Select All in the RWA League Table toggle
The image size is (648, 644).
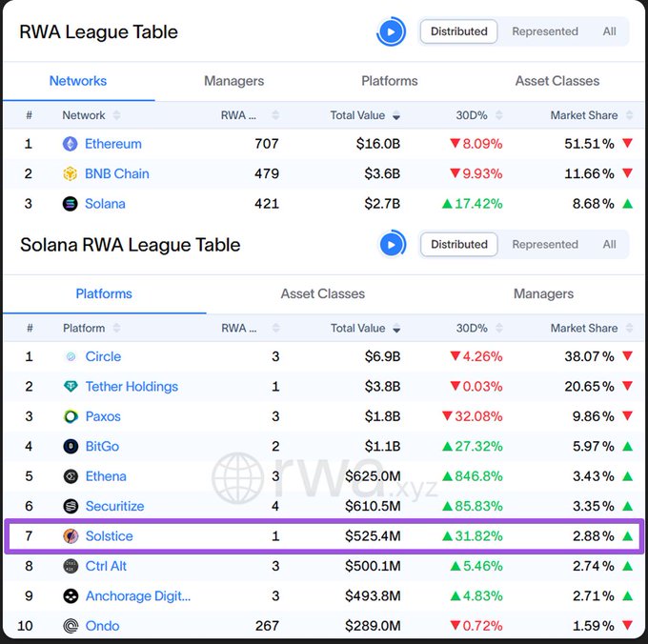click(x=609, y=31)
